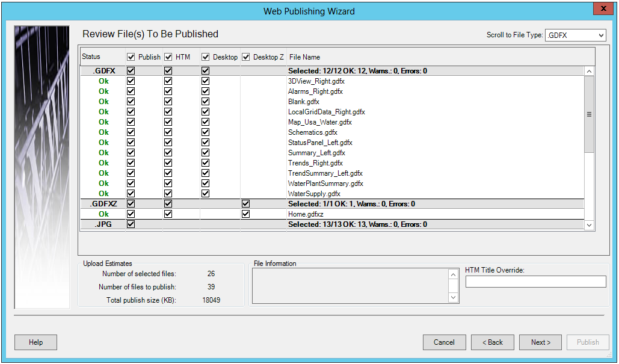Uncheck the Publish column header checkbox
Screen dimensions: 619x364
coord(131,57)
